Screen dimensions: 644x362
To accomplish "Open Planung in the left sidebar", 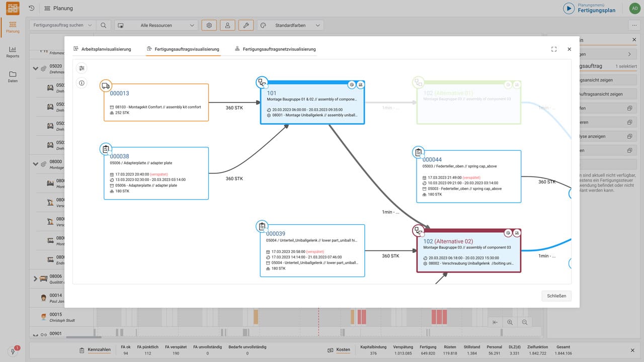I will point(13,27).
